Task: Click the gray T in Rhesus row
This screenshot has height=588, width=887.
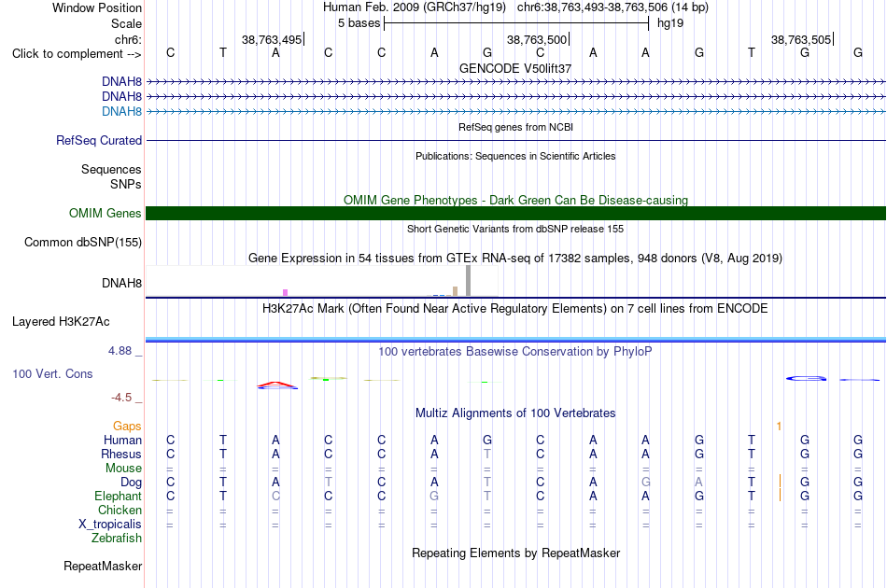Action: (487, 454)
